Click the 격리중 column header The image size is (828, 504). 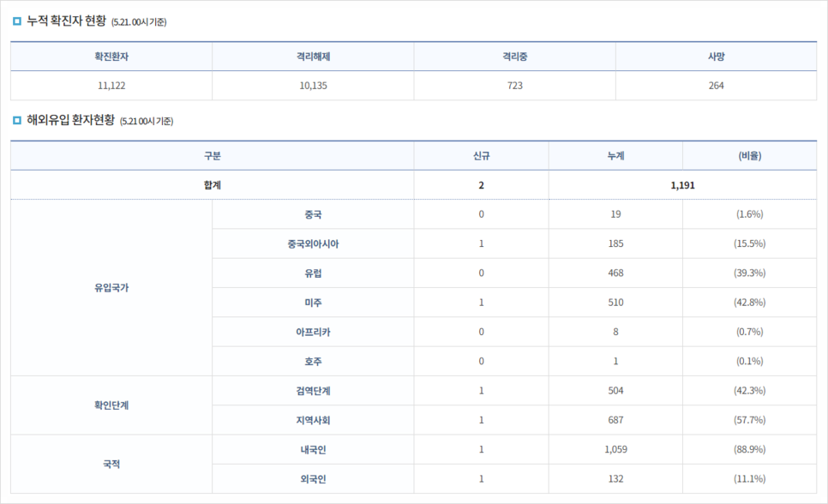click(515, 57)
